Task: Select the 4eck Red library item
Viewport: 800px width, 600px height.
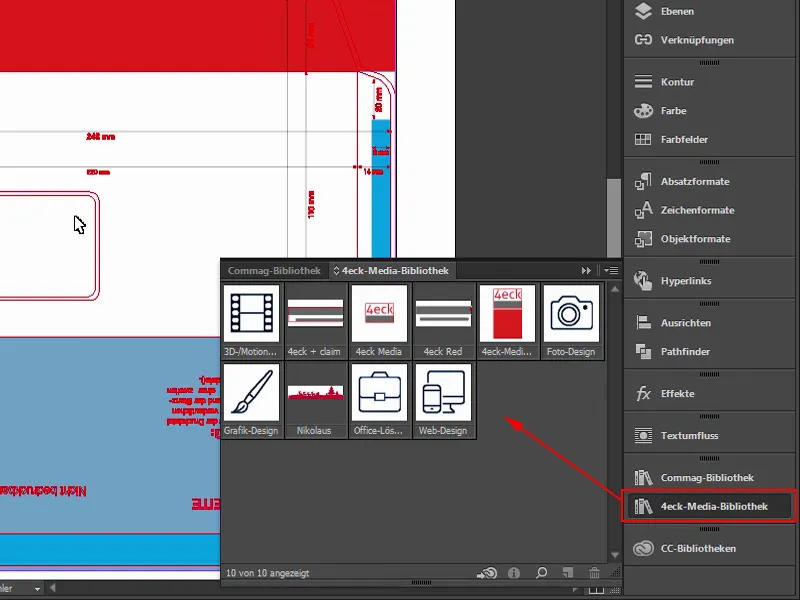Action: (443, 321)
